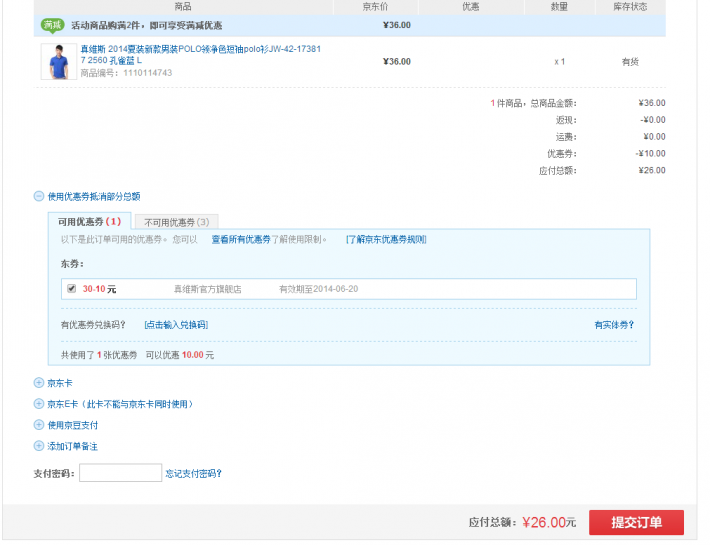Viewport: 710px width, 545px height.
Task: Open the blue polo shirt product thumbnail
Action: click(56, 61)
